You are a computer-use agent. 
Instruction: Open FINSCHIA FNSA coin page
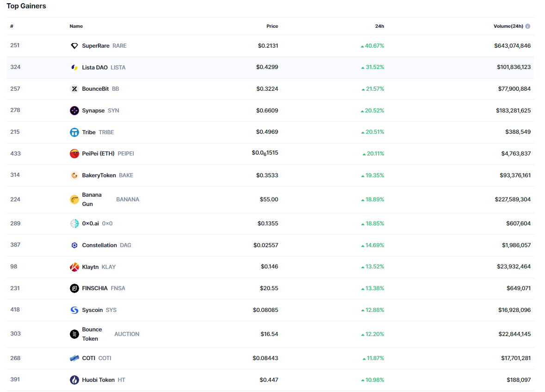pyautogui.click(x=95, y=288)
